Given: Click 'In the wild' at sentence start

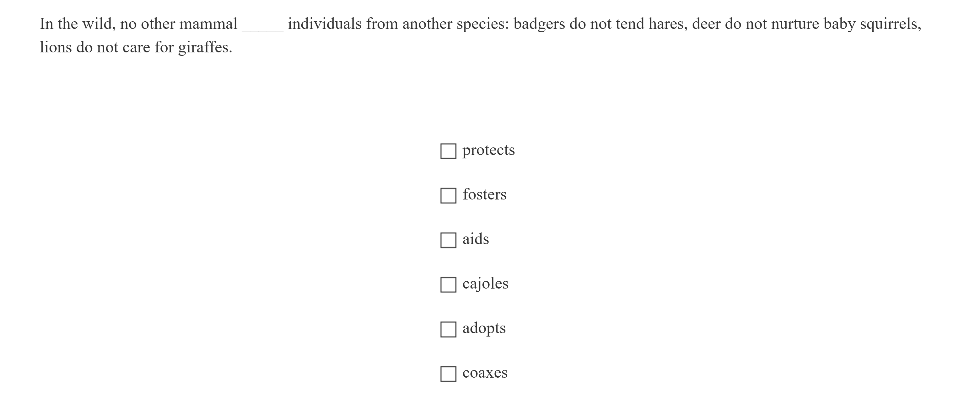Looking at the screenshot, I should click(x=75, y=24).
